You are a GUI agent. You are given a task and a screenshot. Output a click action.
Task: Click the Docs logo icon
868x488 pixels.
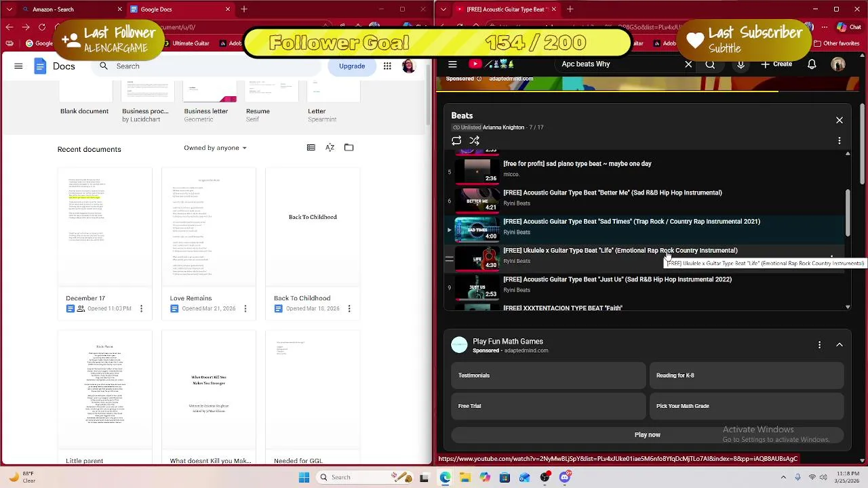(x=40, y=66)
